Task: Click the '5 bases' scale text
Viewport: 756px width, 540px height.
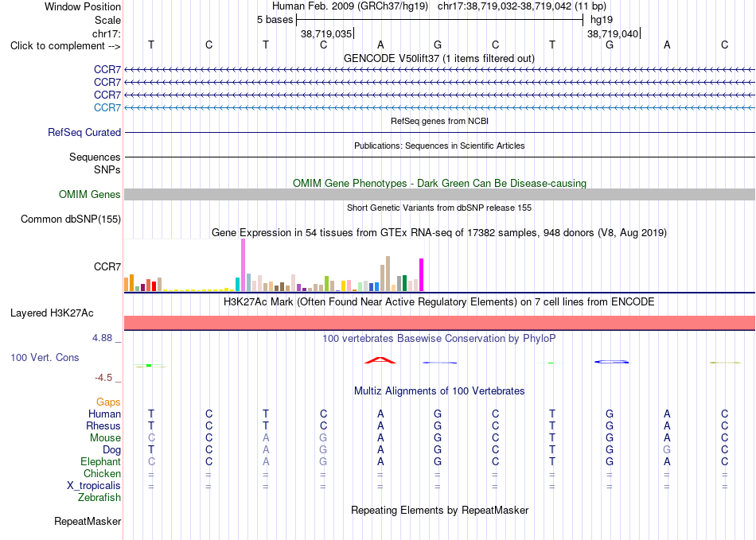Action: [275, 20]
